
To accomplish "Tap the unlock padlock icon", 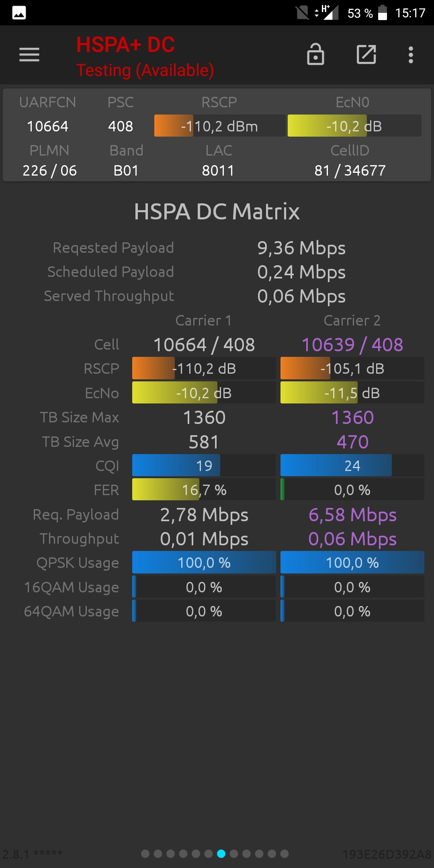I will 315,54.
